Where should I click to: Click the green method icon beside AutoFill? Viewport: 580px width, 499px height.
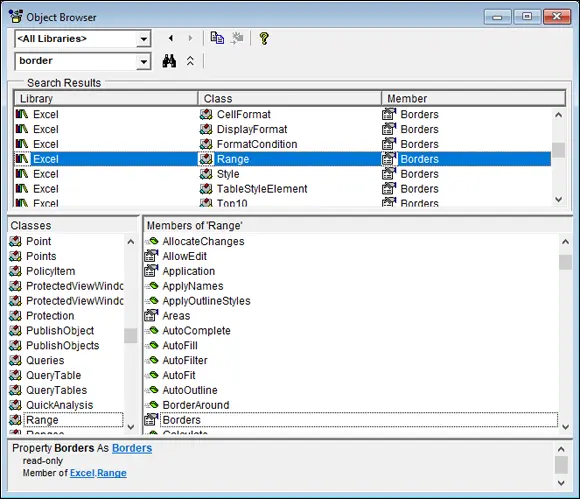point(152,345)
